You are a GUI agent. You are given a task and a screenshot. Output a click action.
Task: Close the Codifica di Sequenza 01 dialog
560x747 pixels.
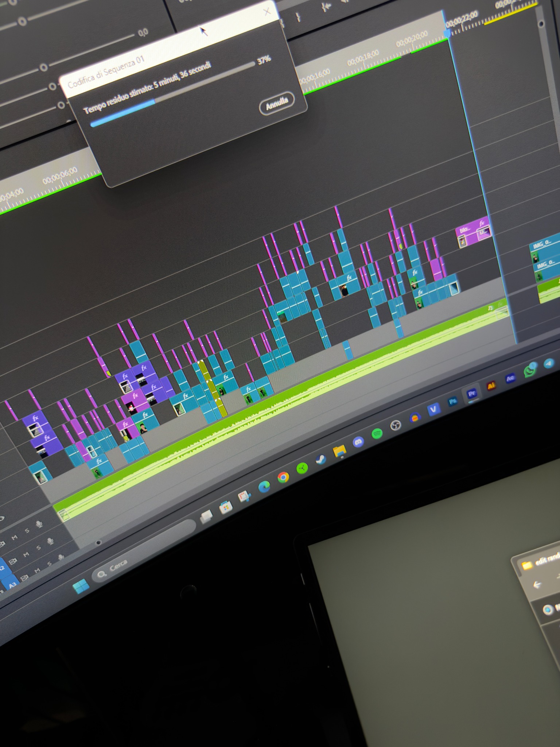267,12
